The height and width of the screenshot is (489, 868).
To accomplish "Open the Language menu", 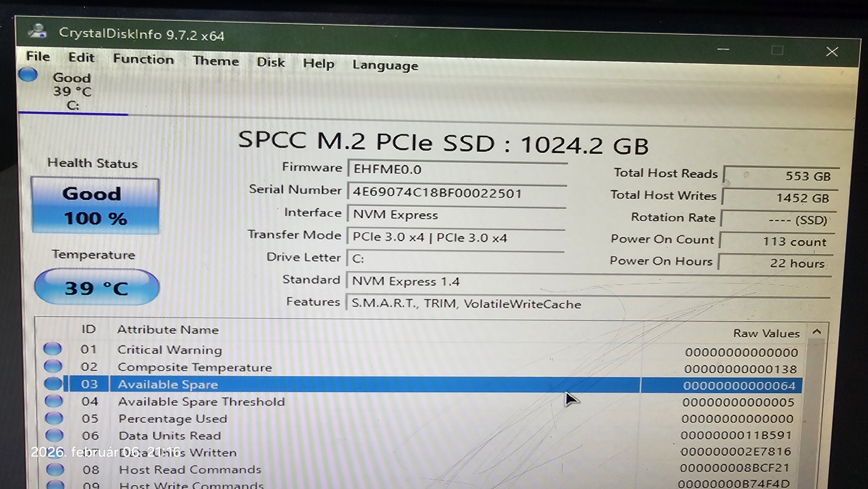I will point(385,66).
